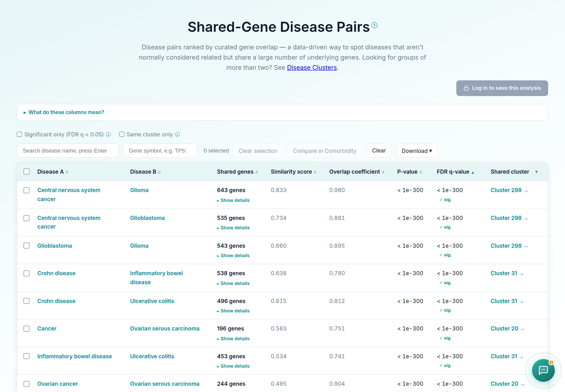
Task: Expand What do these columns mean
Action: (64, 112)
